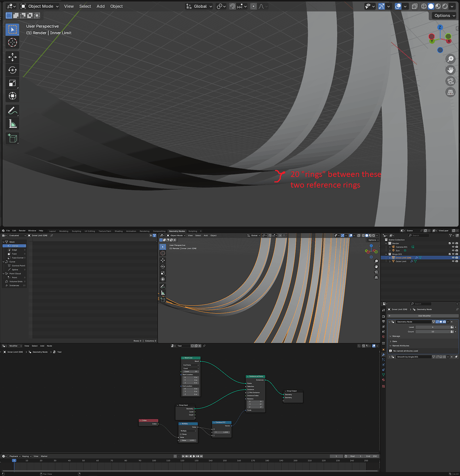This screenshot has width=460, height=476.
Task: Collapse the Mesh section in spreadsheet
Action: [4, 242]
